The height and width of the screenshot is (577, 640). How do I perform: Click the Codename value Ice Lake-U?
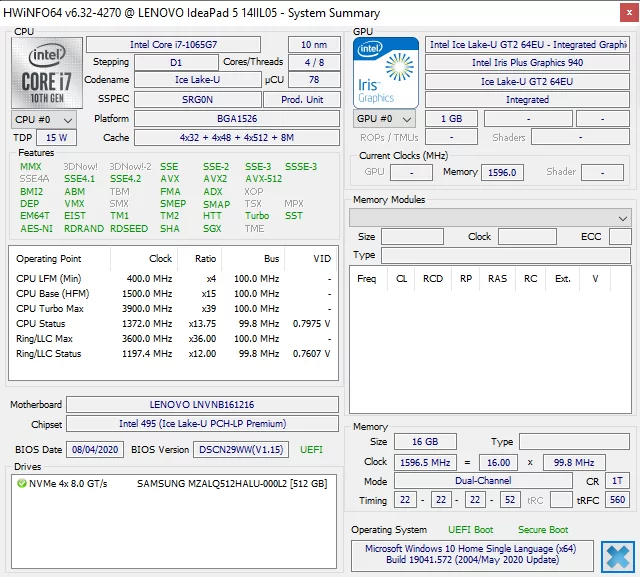tap(198, 80)
